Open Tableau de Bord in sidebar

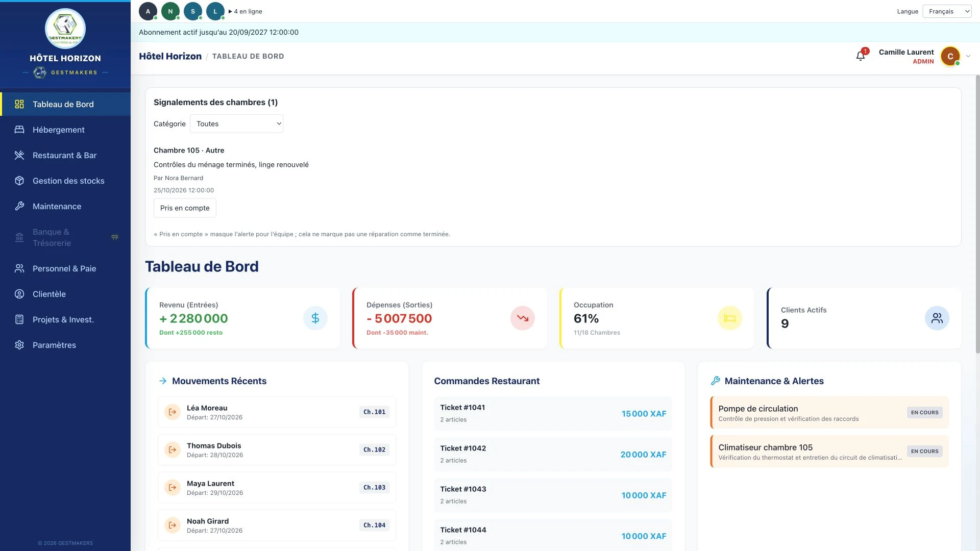65,104
